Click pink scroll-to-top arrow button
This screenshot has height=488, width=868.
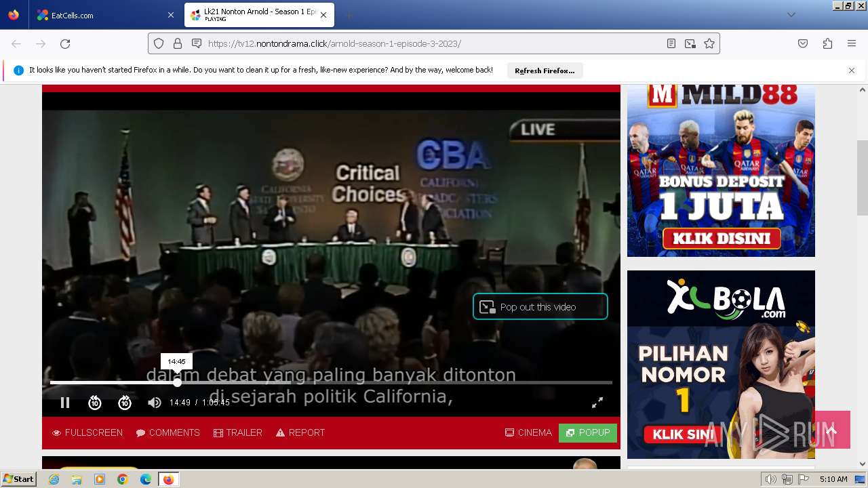[x=832, y=430]
